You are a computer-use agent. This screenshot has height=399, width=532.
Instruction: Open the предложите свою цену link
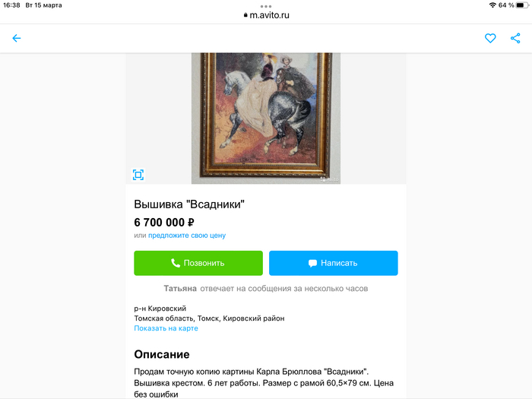pyautogui.click(x=187, y=236)
